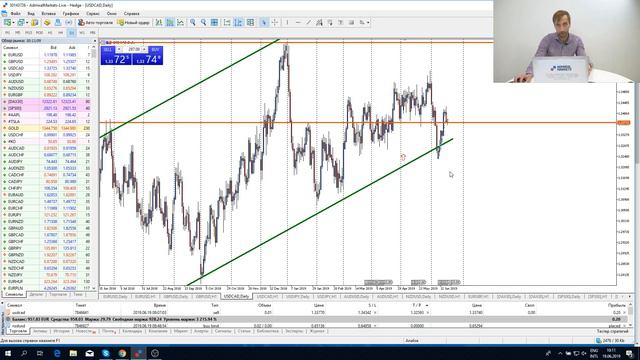Viewport: 640px width, 360px height.
Task: Select the text label tool
Action: 340,22
